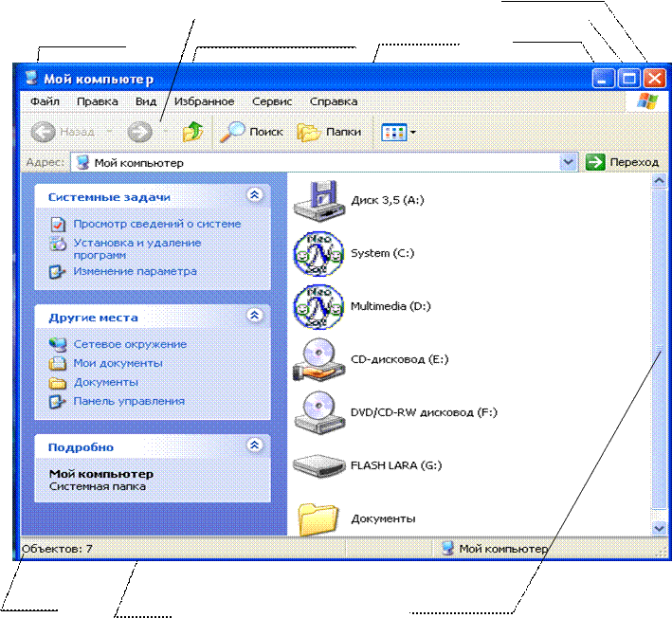Click the Поиск button label
The height and width of the screenshot is (618, 672).
[x=266, y=132]
